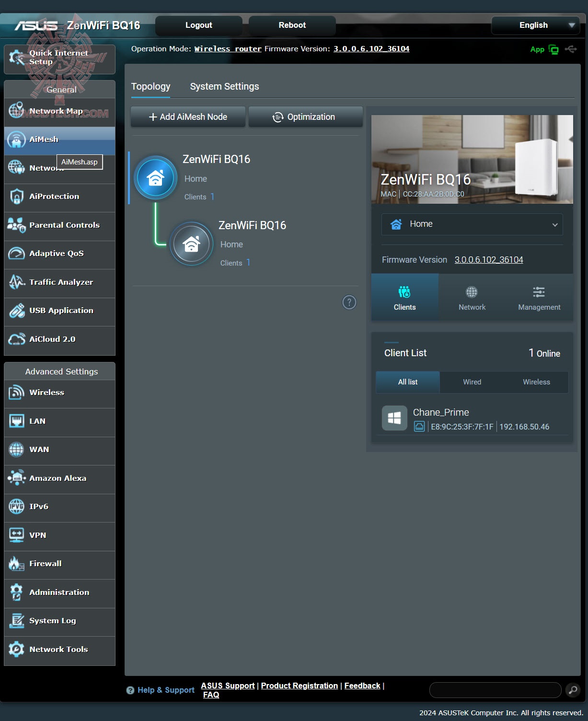Switch to the Wired client filter
The width and height of the screenshot is (588, 721).
(x=472, y=382)
